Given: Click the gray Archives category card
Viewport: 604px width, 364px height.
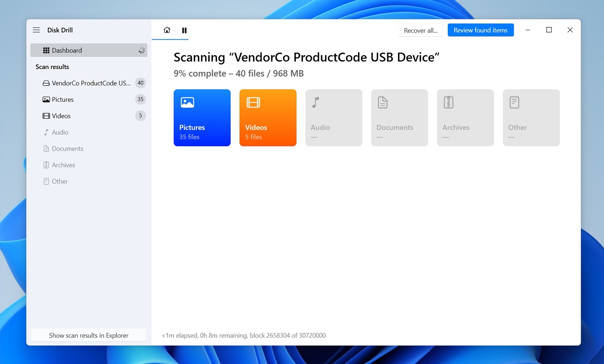Looking at the screenshot, I should tap(465, 118).
